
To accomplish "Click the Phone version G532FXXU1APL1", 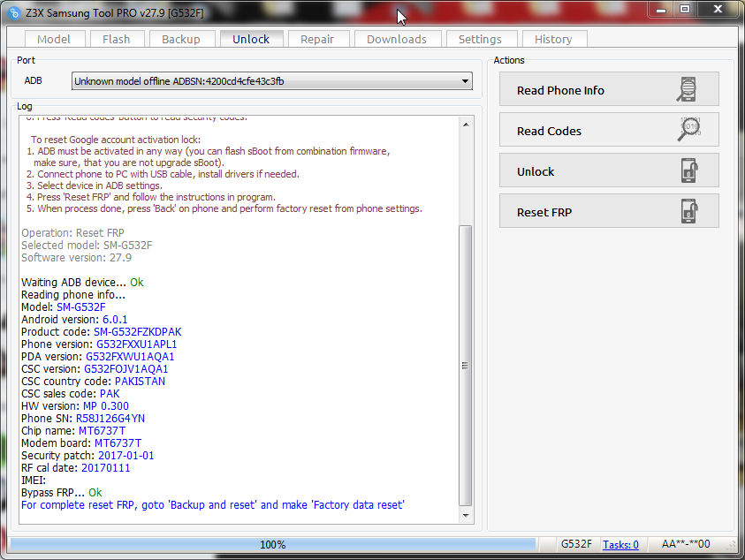I will (136, 344).
